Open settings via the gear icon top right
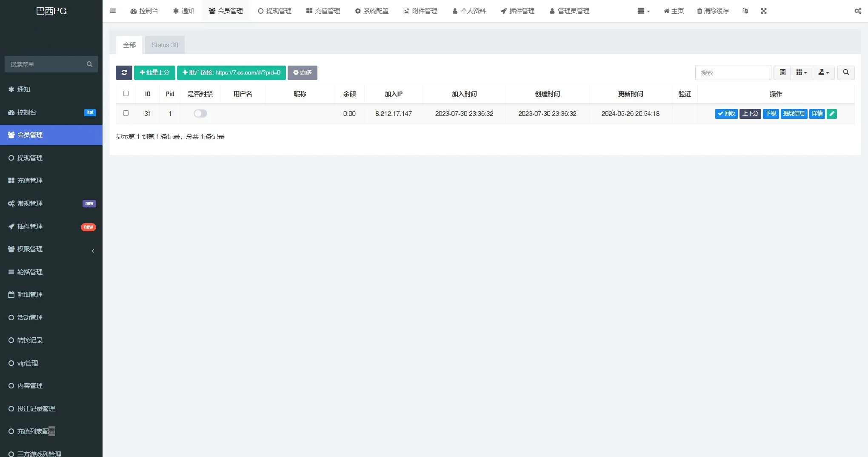Viewport: 868px width, 457px height. (857, 11)
